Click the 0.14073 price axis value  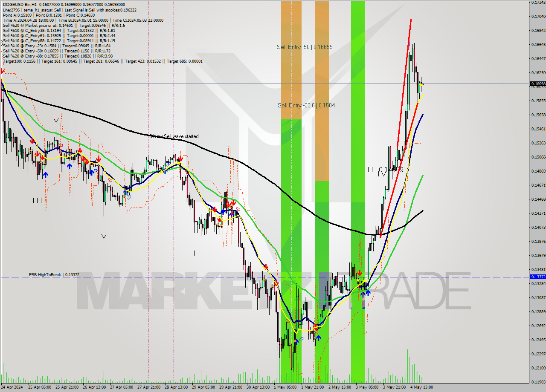point(538,228)
